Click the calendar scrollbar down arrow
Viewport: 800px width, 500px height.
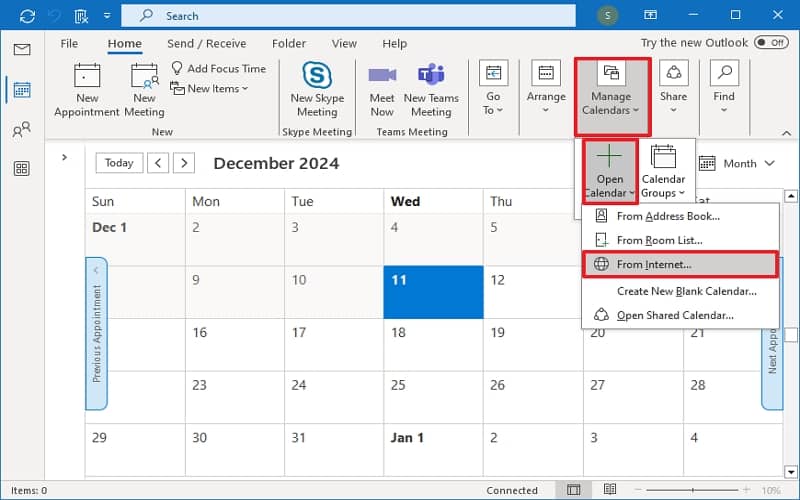click(x=791, y=471)
